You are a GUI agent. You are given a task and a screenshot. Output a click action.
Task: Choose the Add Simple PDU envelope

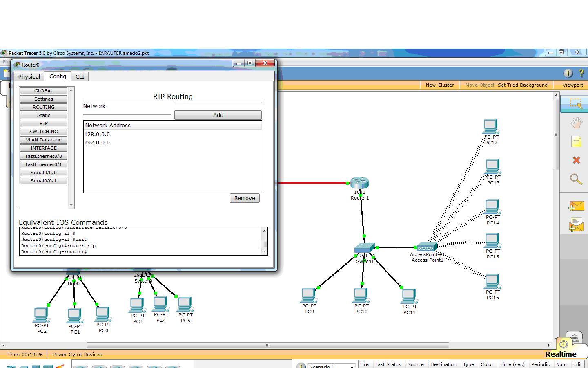tap(576, 206)
